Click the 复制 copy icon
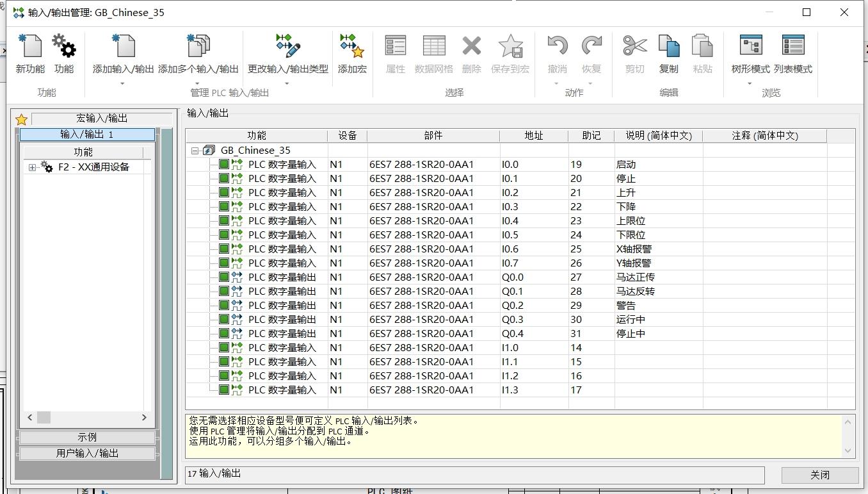This screenshot has height=494, width=868. (669, 46)
